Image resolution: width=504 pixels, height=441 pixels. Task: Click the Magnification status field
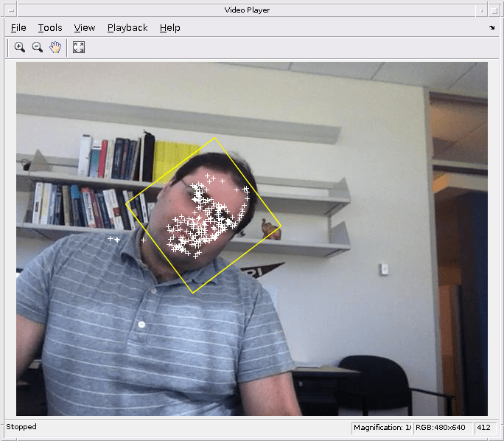[x=382, y=428]
